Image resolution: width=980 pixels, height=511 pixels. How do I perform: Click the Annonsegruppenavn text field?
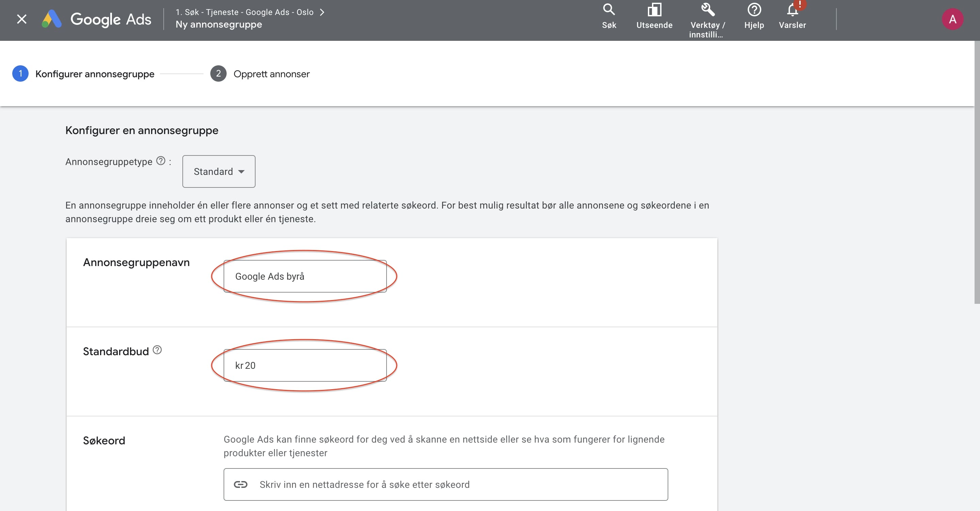(x=305, y=276)
